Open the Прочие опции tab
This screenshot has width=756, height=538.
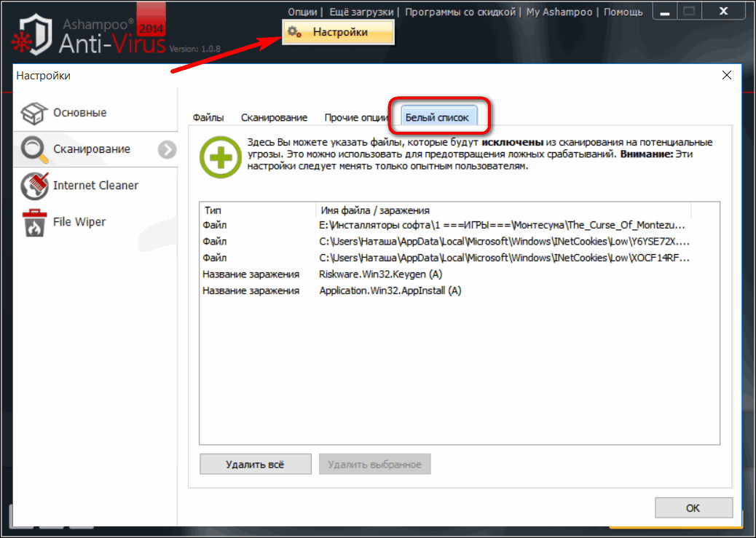[356, 118]
